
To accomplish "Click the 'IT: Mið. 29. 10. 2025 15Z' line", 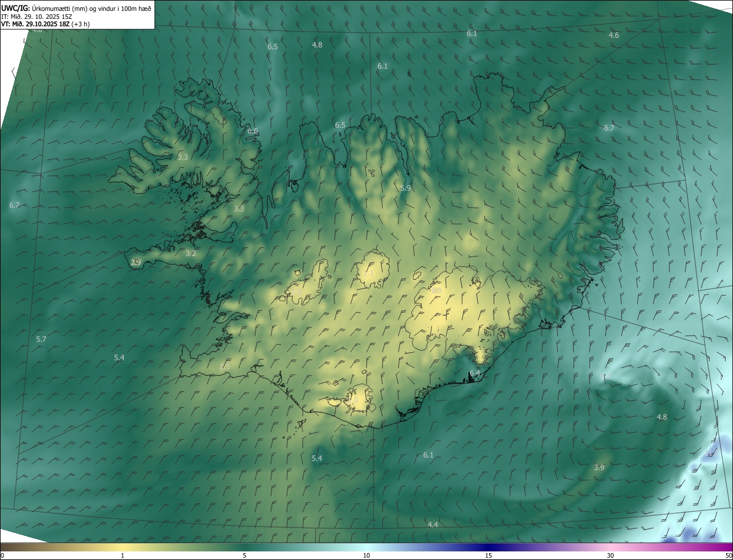I will point(37,17).
